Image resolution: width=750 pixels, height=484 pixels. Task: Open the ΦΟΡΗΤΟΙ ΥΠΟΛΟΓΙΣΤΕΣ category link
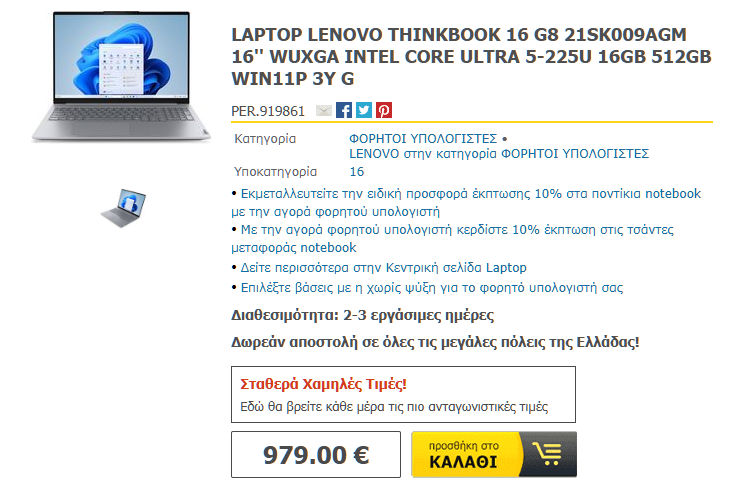tap(423, 139)
